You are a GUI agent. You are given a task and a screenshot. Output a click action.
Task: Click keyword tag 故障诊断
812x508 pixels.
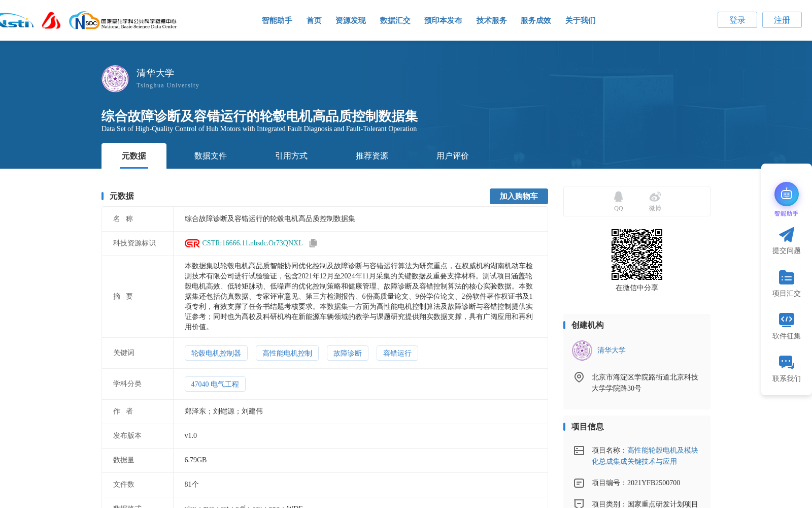tap(348, 353)
